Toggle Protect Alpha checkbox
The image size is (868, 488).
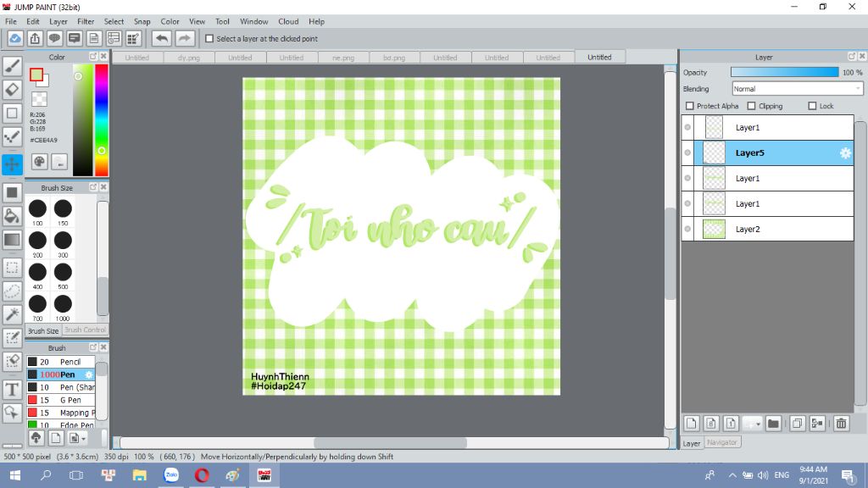coord(690,106)
